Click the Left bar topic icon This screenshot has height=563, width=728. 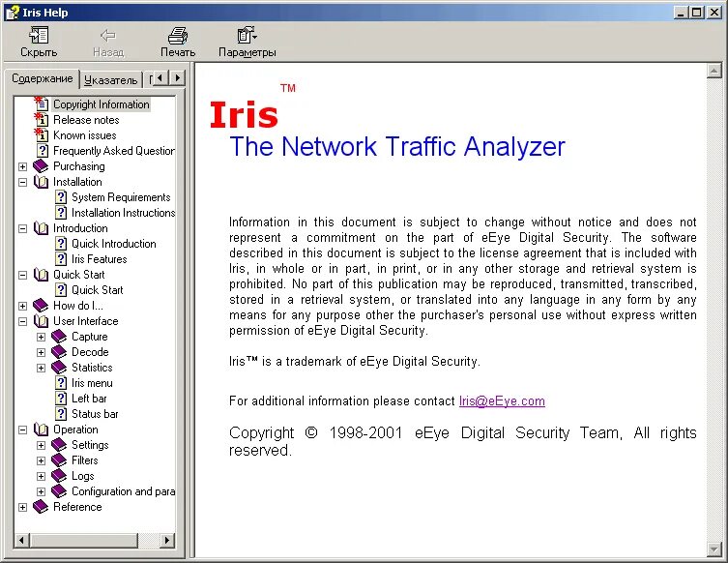pyautogui.click(x=61, y=399)
